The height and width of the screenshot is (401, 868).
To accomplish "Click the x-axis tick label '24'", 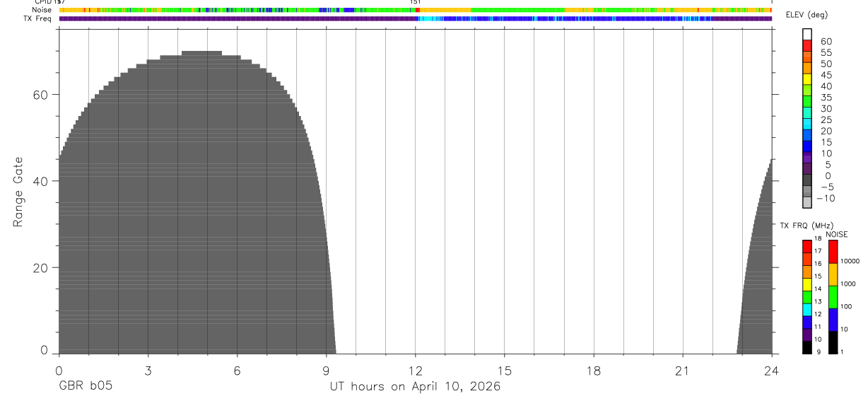I will pos(772,371).
